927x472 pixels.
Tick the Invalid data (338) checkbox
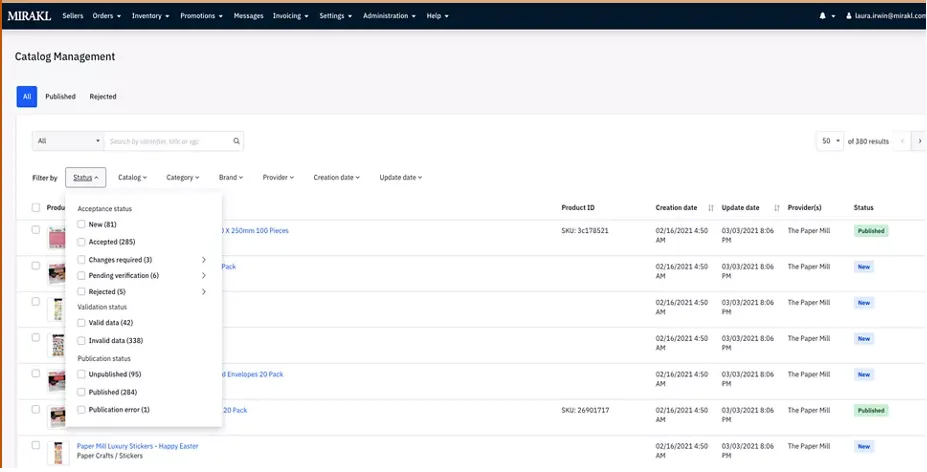pos(82,341)
